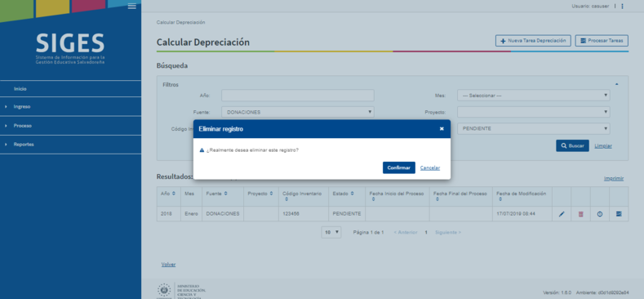Click the Volver link
This screenshot has height=299, width=644.
point(168,265)
